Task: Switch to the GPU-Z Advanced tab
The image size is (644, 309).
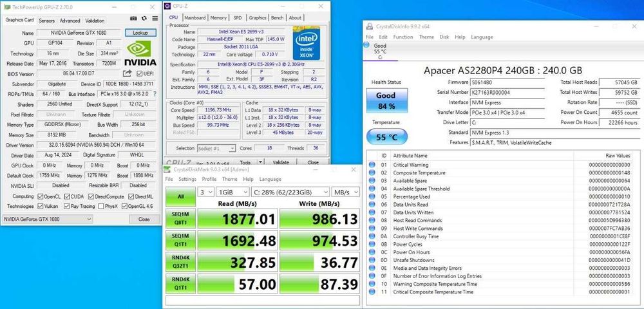Action: pos(70,21)
